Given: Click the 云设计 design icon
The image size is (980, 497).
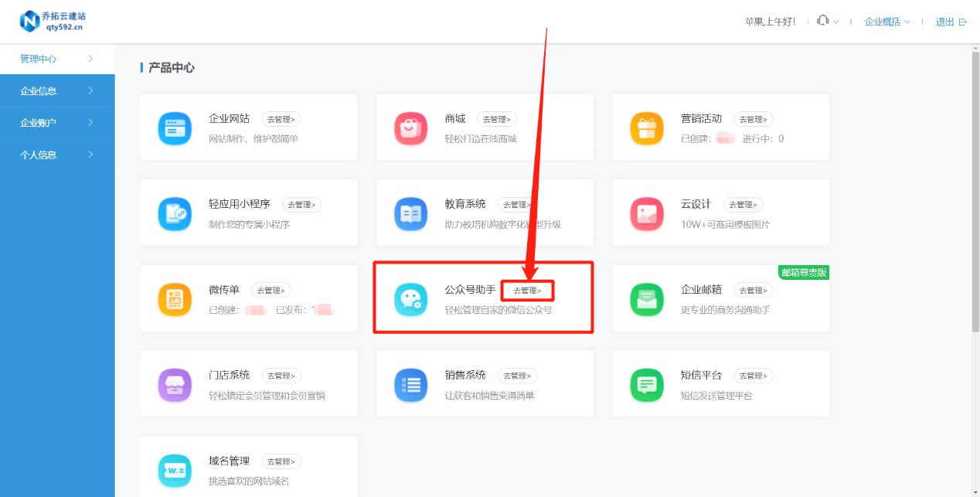Looking at the screenshot, I should pos(647,213).
